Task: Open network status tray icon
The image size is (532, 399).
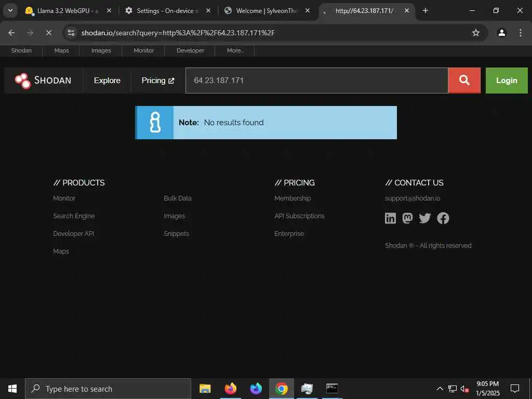Action: pos(453,389)
